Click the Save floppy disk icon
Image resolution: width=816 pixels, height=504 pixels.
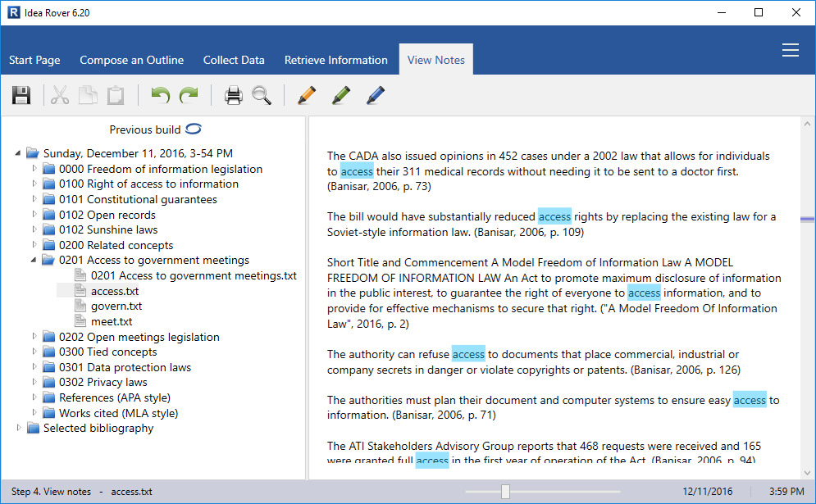(x=21, y=96)
